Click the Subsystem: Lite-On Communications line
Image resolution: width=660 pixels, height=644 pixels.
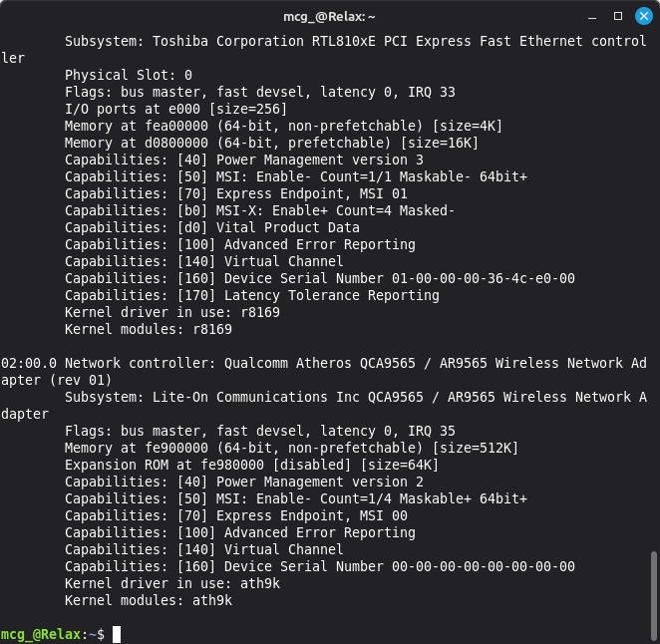[324, 406]
